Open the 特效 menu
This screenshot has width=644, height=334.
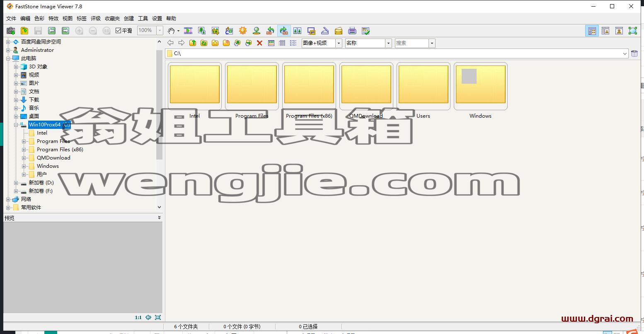[x=53, y=19]
